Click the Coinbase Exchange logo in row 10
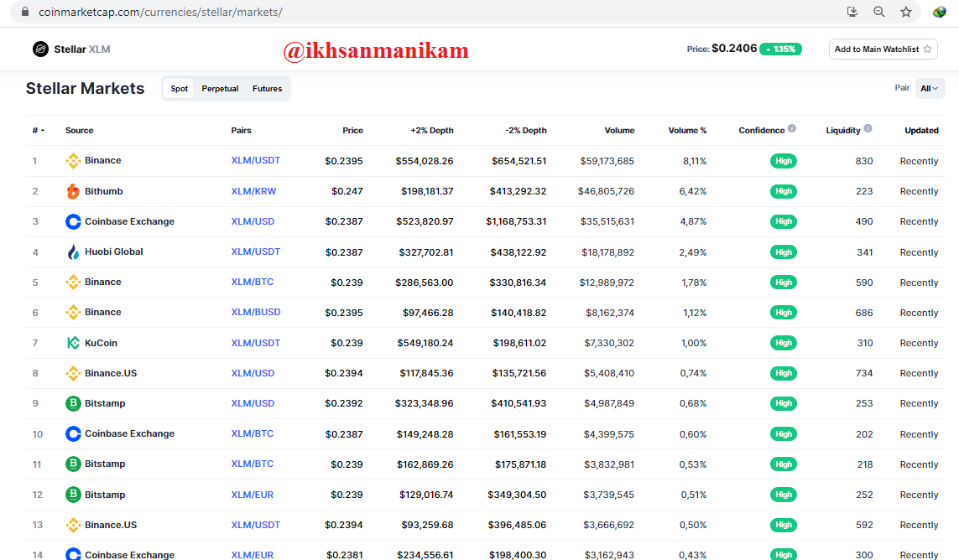 73,433
